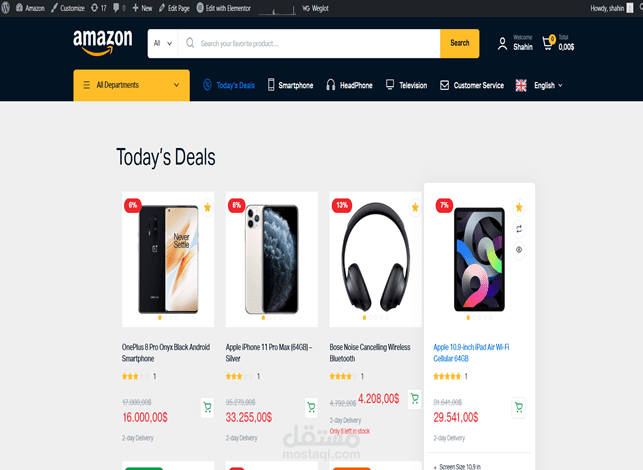Viewport: 643px width, 470px height.
Task: Select first carousel dot under iPhone image
Action: click(263, 317)
